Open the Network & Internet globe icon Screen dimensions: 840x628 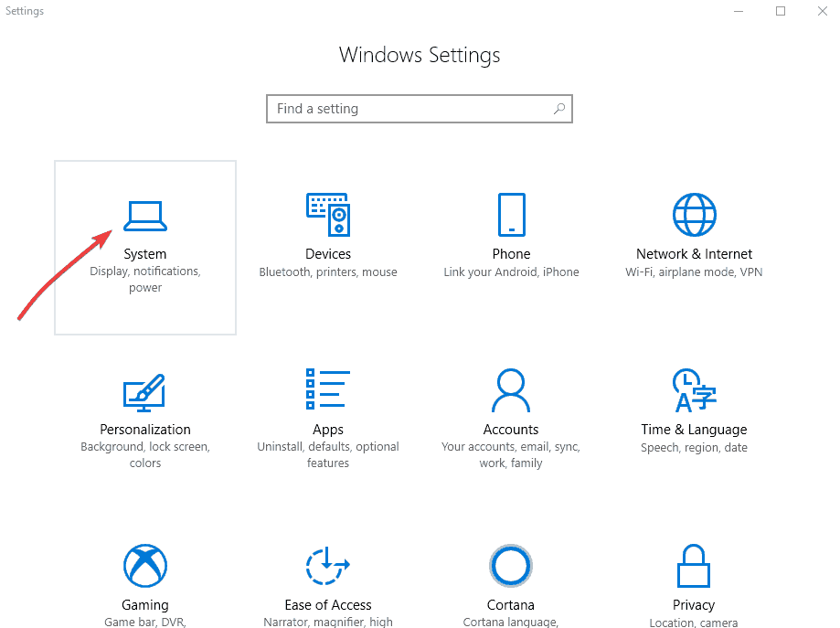coord(695,214)
